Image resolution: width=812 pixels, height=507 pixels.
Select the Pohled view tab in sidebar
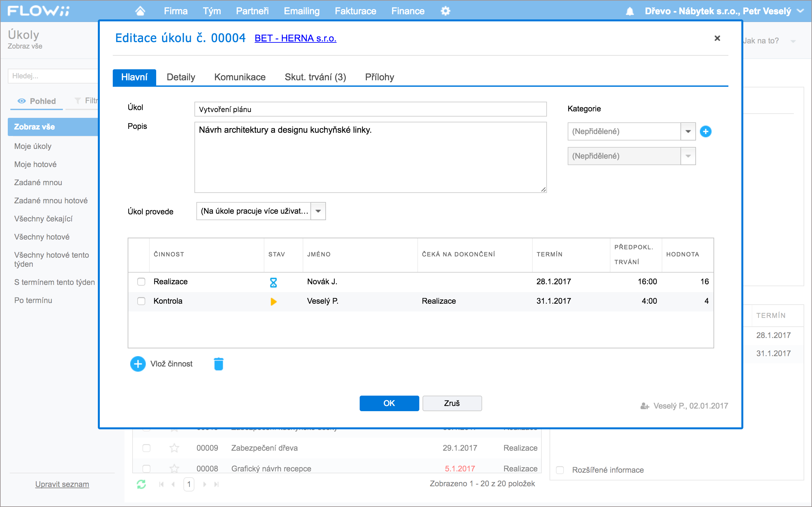coord(37,101)
